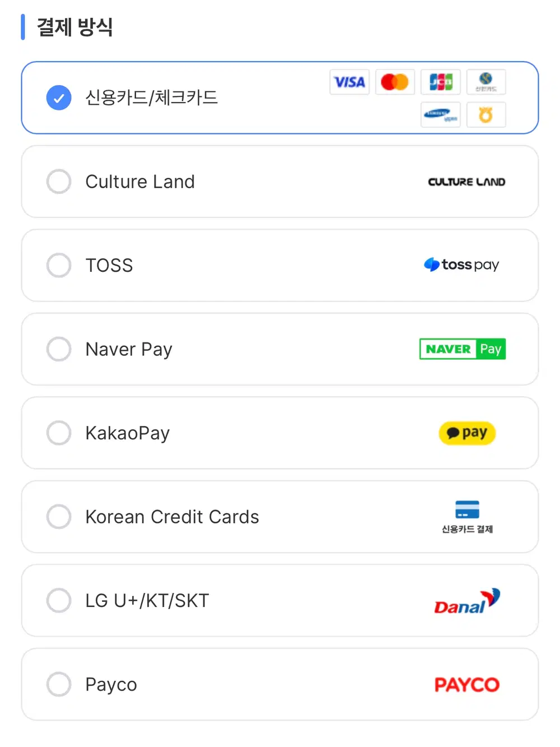Screen dimensions: 560x747
Task: Pick the Naver Pay radio option
Action: click(59, 349)
